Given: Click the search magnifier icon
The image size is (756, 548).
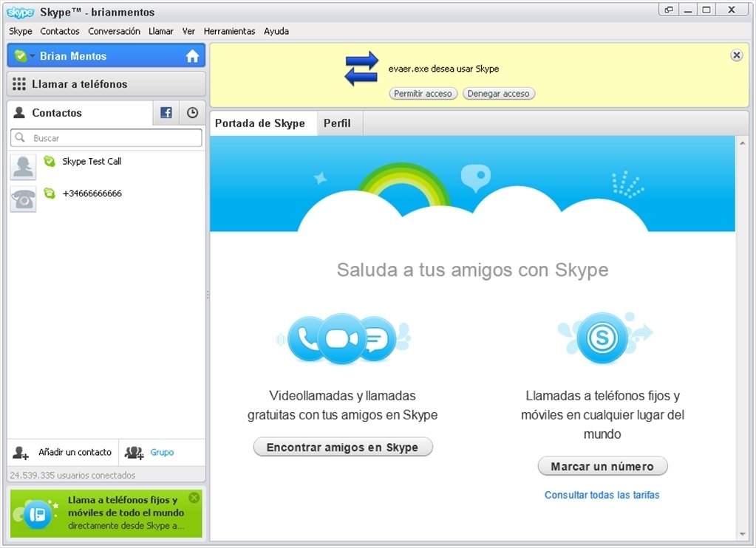Looking at the screenshot, I should [20, 138].
